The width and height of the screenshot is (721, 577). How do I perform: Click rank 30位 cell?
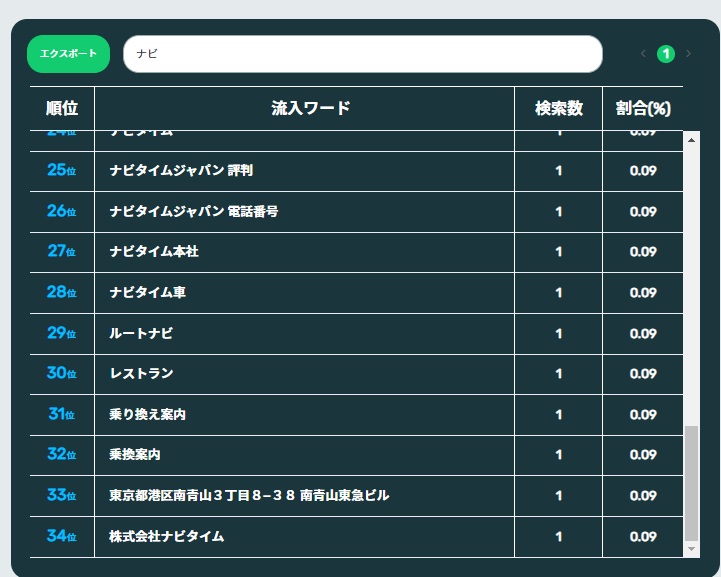click(62, 373)
